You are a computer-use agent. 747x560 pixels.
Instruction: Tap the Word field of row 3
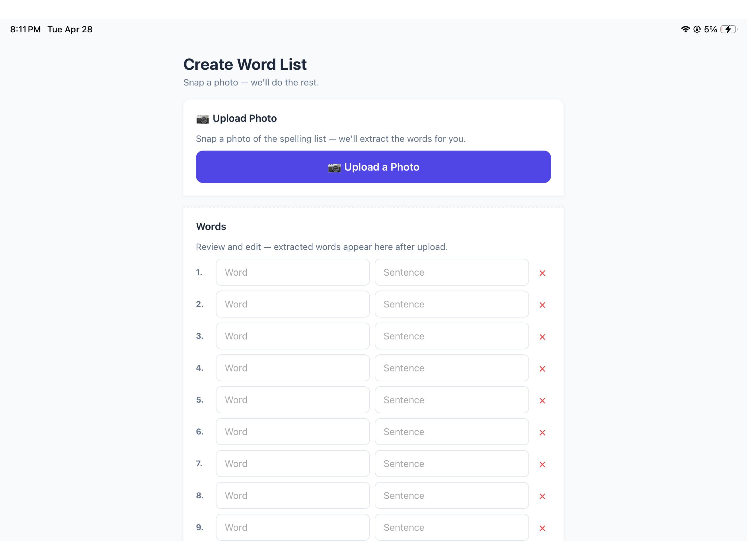(292, 336)
